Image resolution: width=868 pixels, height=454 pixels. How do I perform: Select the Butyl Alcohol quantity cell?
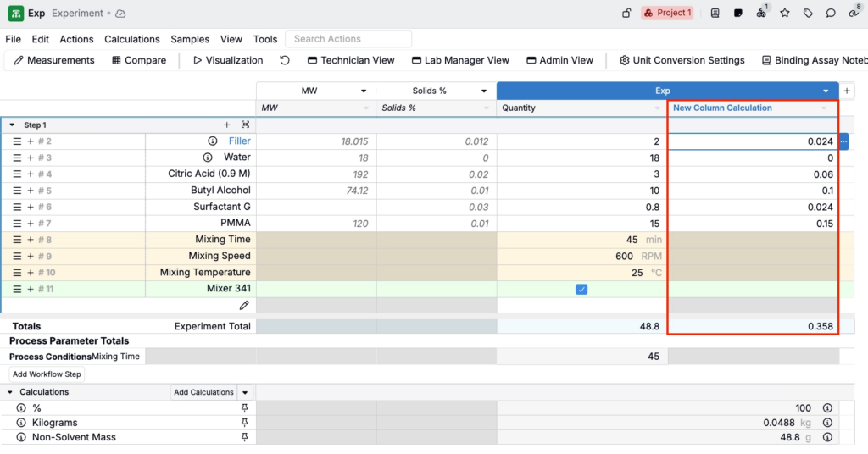pos(581,191)
